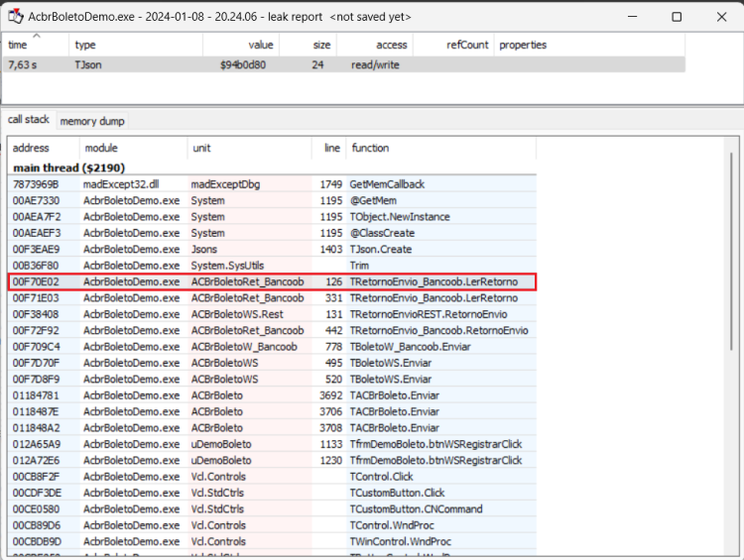
Task: Select the TBoletoW_Bancoob.Enviar row
Action: [272, 347]
